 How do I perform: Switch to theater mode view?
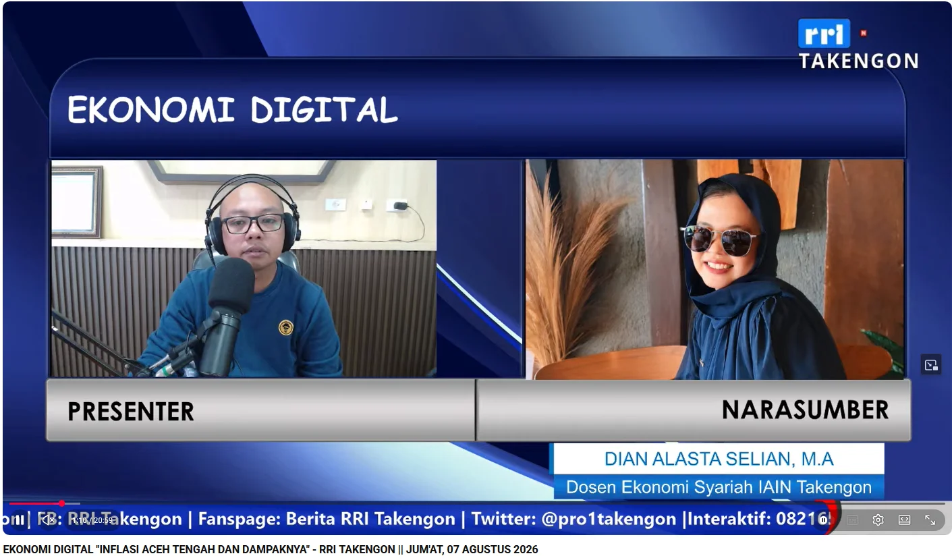pos(904,520)
